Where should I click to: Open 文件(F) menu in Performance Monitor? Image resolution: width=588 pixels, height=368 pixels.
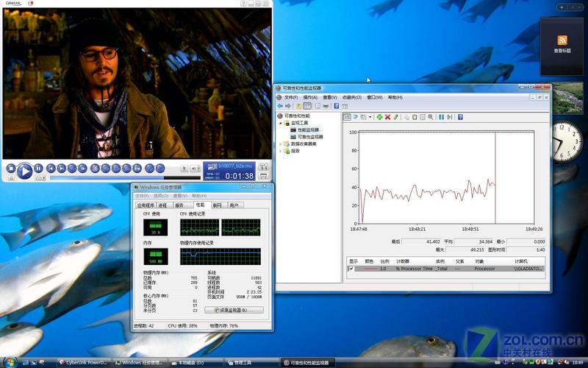point(290,97)
